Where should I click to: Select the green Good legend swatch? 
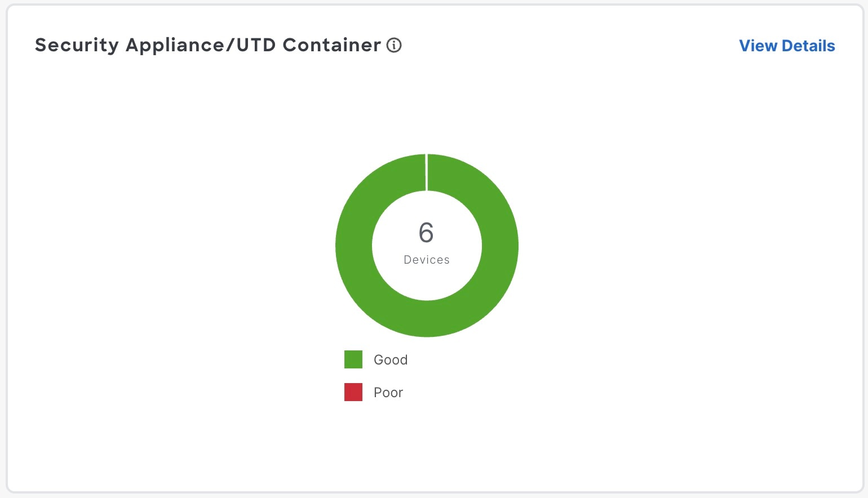353,359
